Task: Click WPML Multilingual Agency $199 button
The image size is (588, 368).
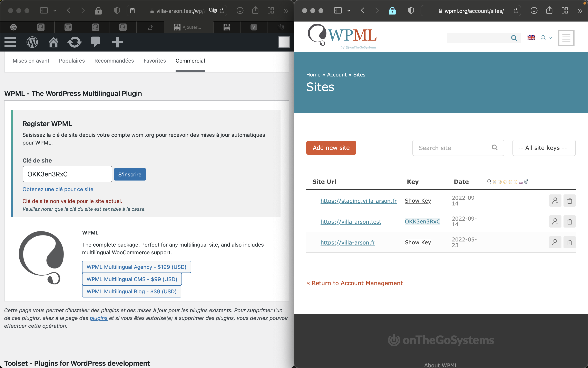Action: 137,267
